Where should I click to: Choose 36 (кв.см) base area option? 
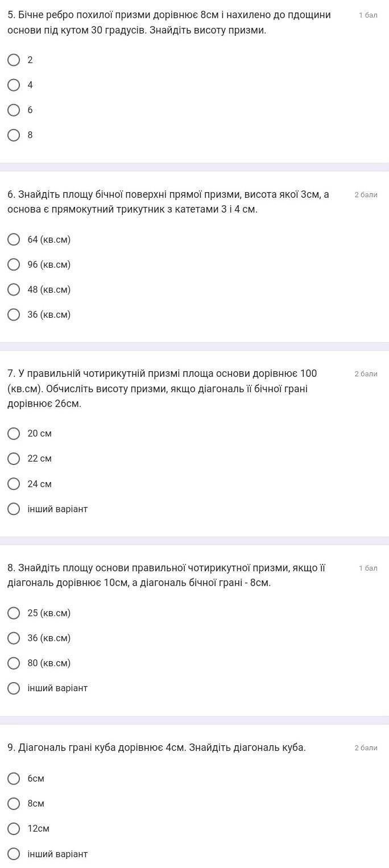pyautogui.click(x=14, y=638)
